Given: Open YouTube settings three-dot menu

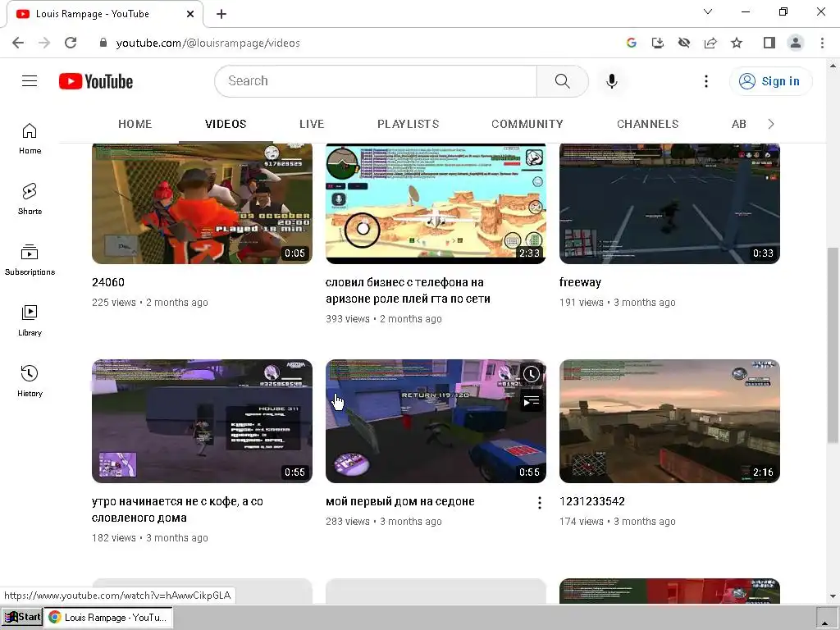Looking at the screenshot, I should click(x=706, y=81).
